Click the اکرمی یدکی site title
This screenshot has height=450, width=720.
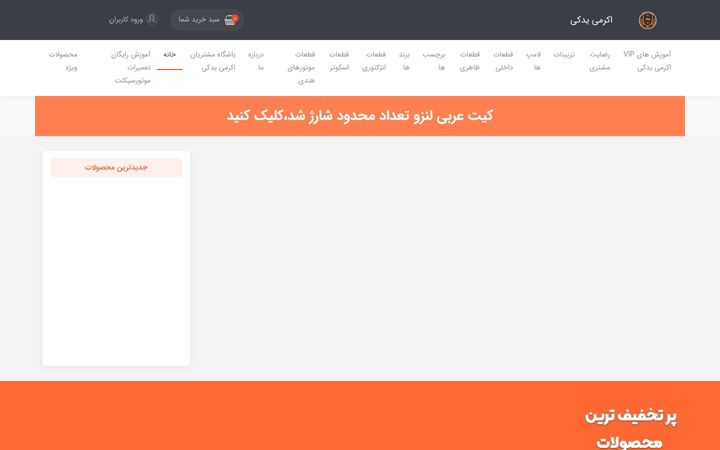pyautogui.click(x=591, y=20)
